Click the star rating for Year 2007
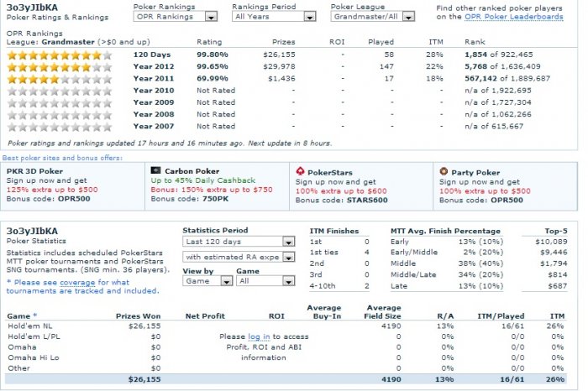 coord(60,127)
